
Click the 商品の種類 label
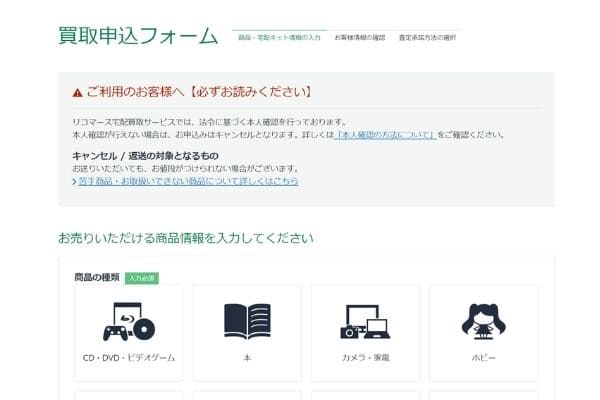pos(97,278)
